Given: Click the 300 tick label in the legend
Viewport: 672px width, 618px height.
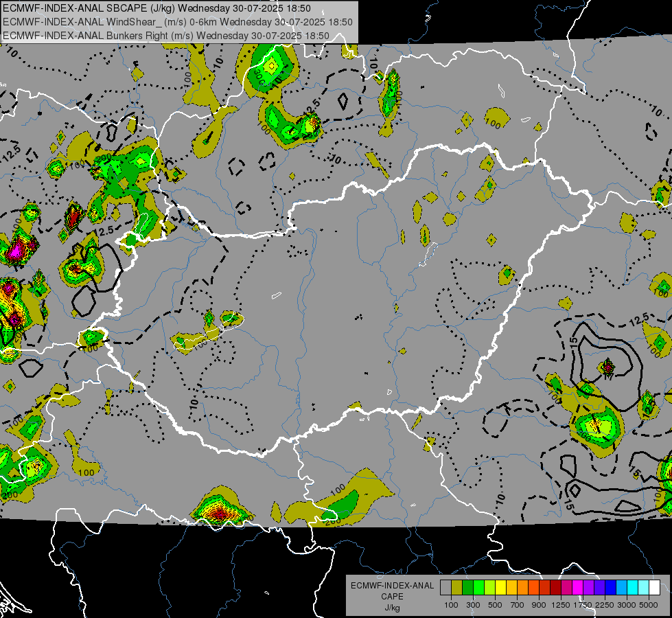Looking at the screenshot, I should (473, 605).
